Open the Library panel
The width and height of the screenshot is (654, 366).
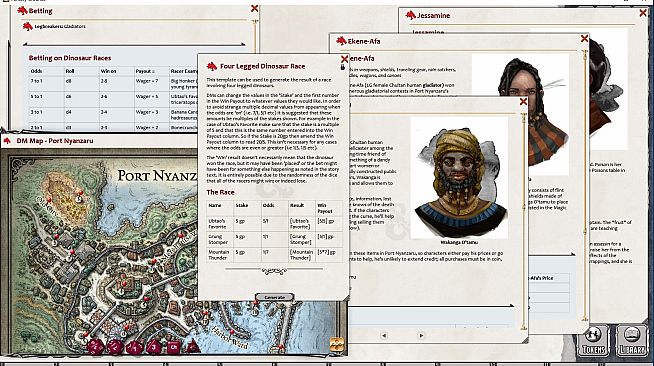(631, 341)
